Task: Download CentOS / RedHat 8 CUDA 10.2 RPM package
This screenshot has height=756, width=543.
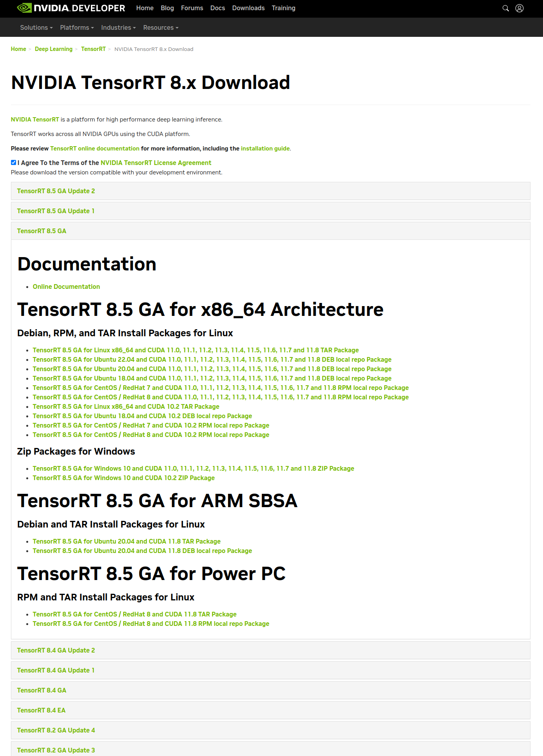Action: coord(151,435)
